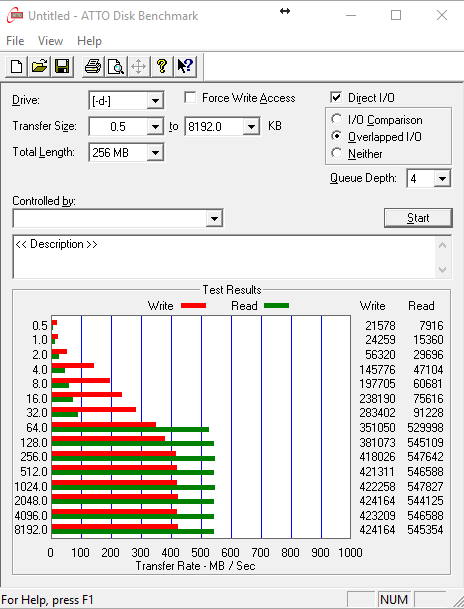464x609 pixels.
Task: Open a saved benchmark file icon
Action: click(39, 66)
